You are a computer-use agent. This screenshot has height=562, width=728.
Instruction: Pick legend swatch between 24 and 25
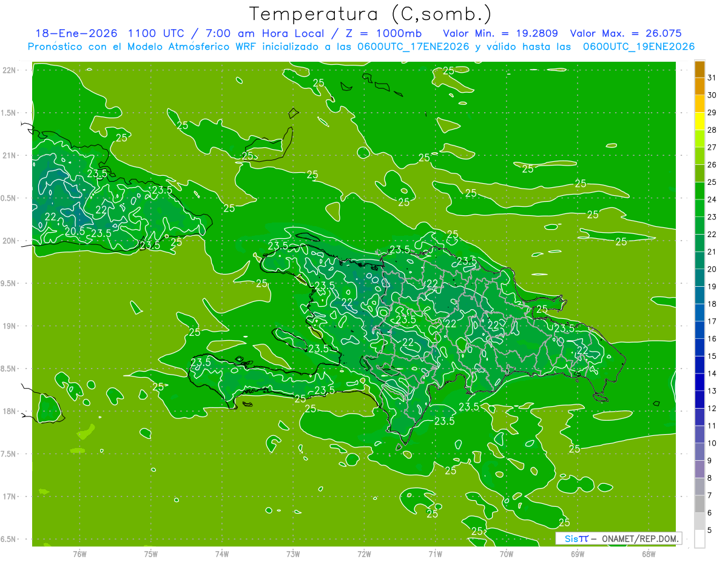(699, 191)
